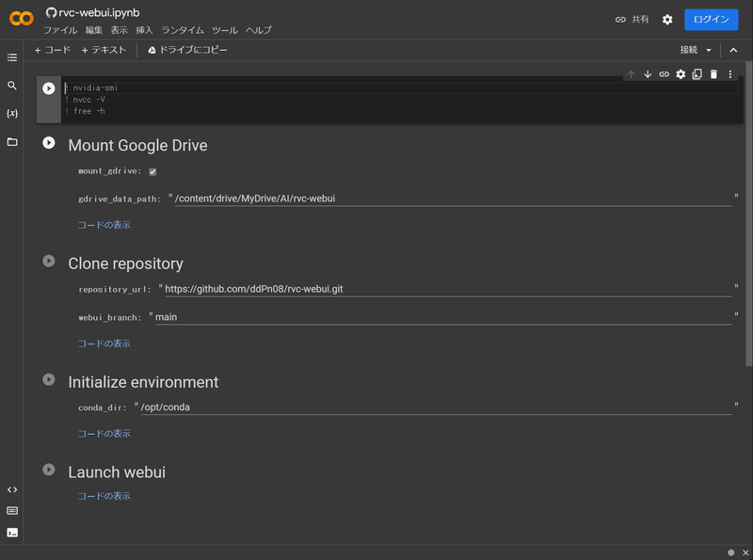The height and width of the screenshot is (560, 753).
Task: Open the ファイル menu
Action: pos(58,29)
